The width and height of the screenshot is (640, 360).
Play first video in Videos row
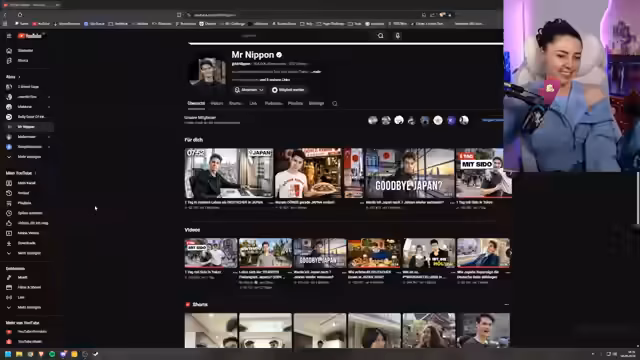211,253
